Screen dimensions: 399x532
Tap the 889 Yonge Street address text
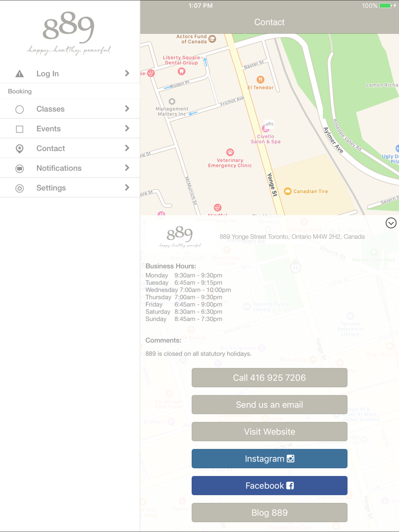(x=292, y=236)
